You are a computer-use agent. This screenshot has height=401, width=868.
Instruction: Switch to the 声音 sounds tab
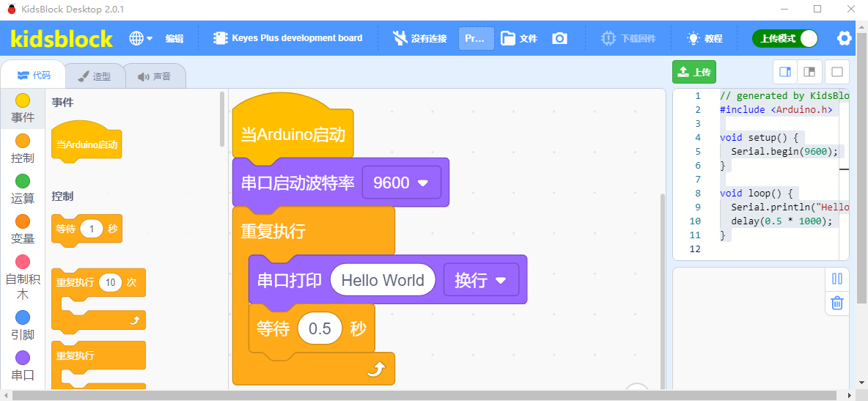pos(154,76)
